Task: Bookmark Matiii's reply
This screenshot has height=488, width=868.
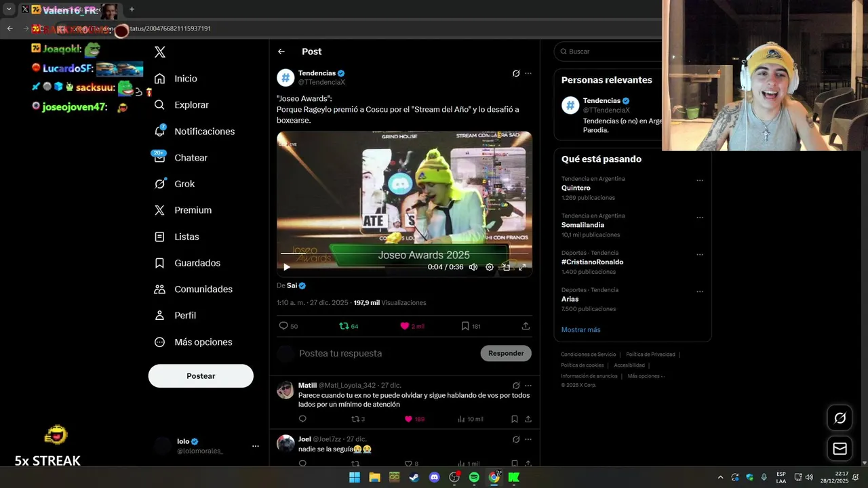Action: pos(515,419)
